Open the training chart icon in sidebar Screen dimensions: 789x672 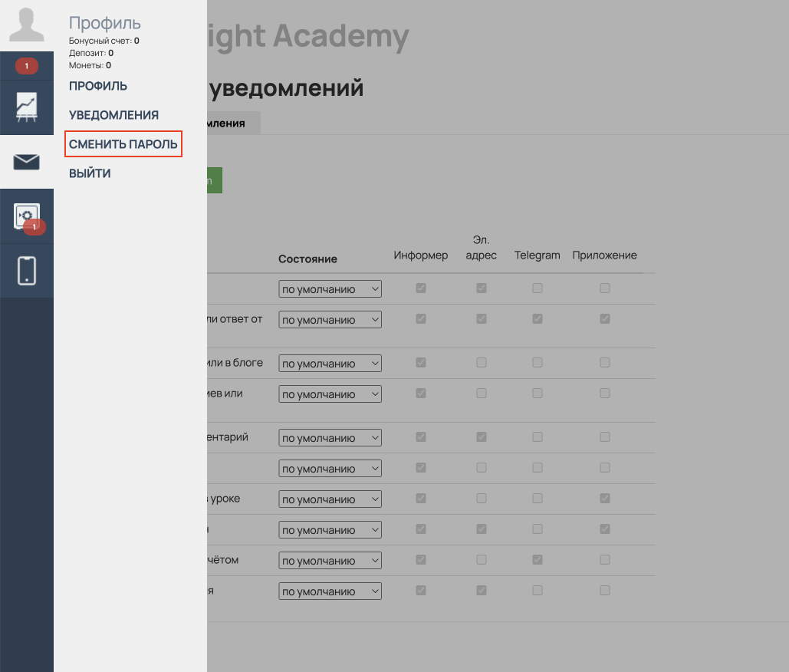27,107
